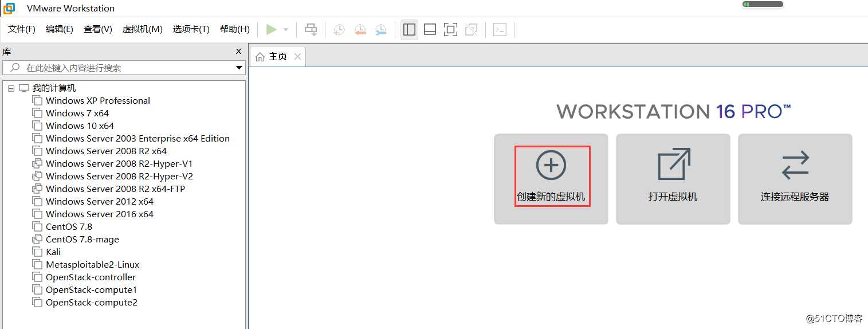Viewport: 868px width, 329px height.
Task: Select Windows 10 x64 VM
Action: [x=80, y=126]
